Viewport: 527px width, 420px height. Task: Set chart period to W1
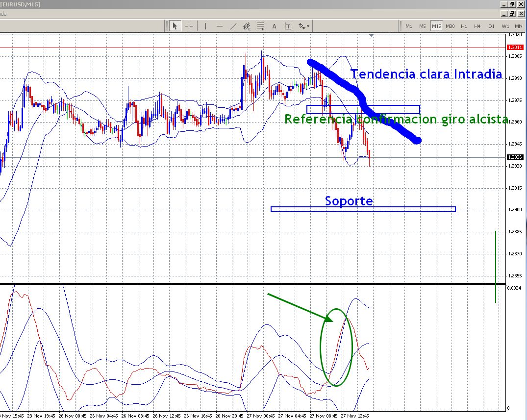[x=505, y=26]
